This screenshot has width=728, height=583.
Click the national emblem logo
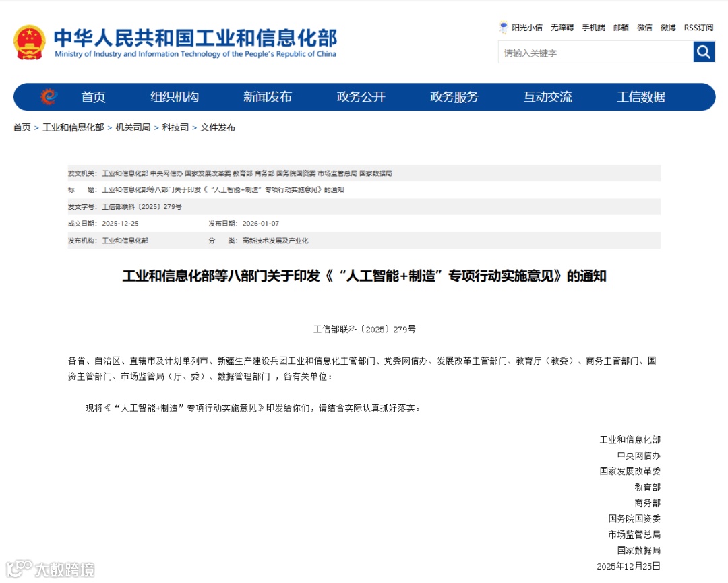click(30, 42)
